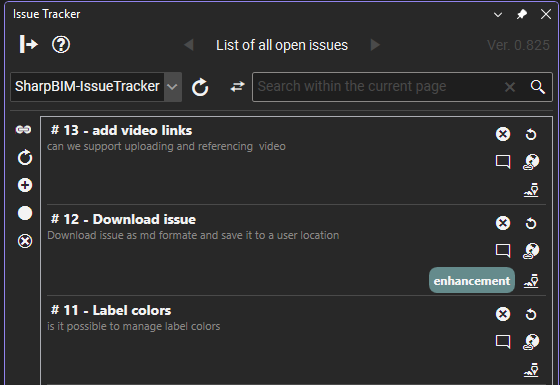This screenshot has width=560, height=385.
Task: Click the magnifying glass search icon
Action: pos(538,87)
